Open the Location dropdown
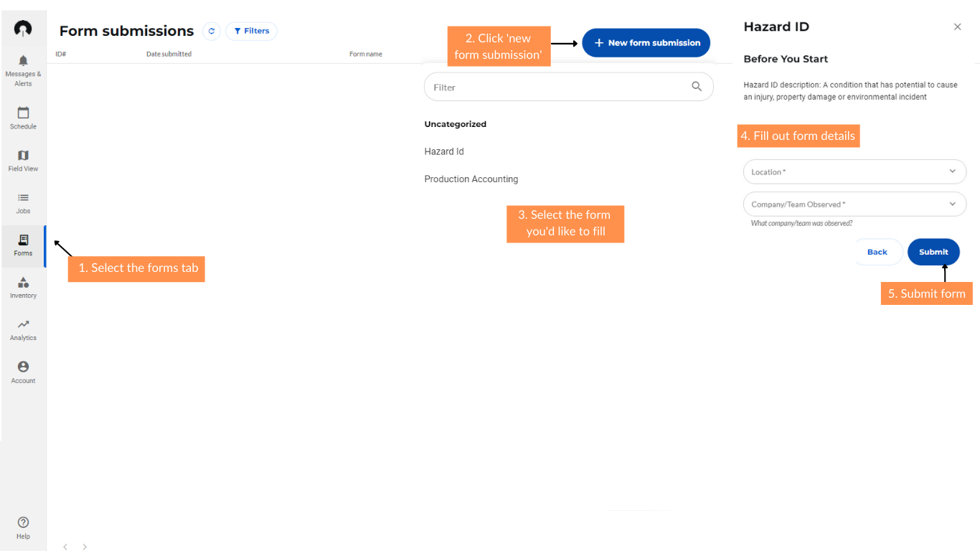 [x=854, y=171]
